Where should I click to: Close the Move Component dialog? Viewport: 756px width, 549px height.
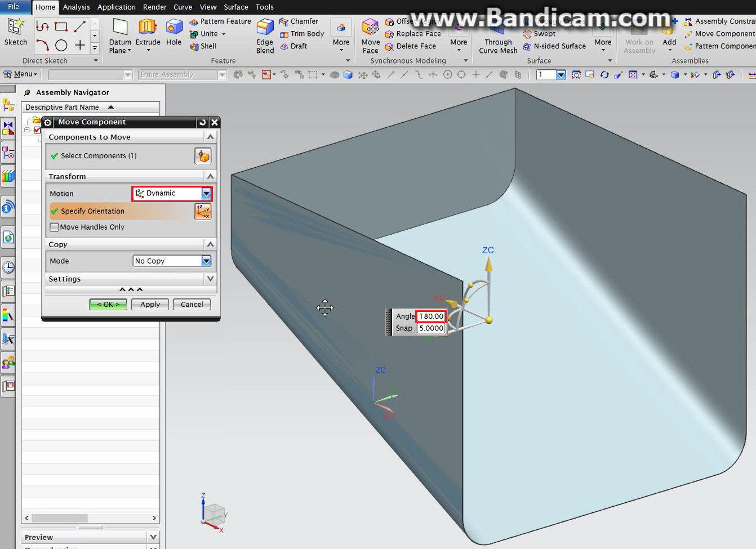[x=214, y=122]
